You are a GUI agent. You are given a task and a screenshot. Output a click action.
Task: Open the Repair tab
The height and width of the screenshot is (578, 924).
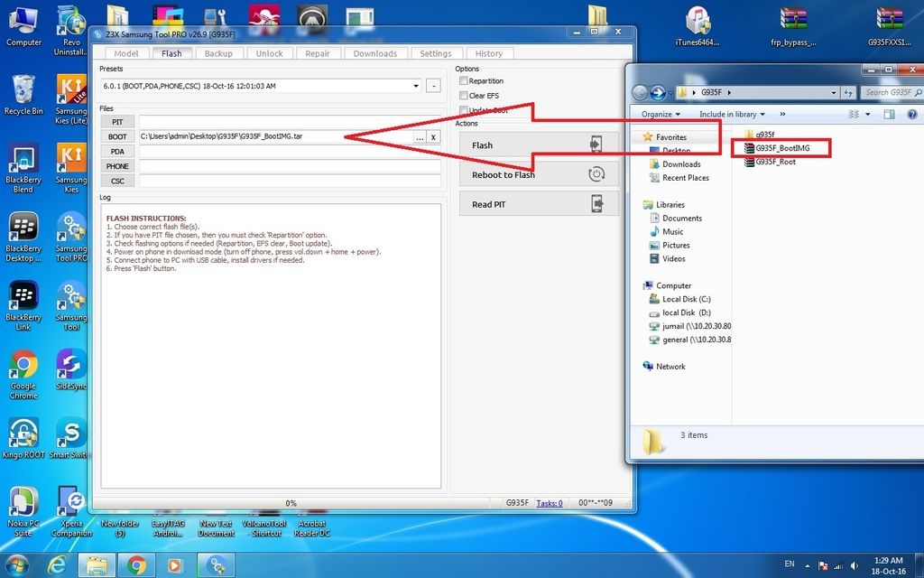coord(318,53)
